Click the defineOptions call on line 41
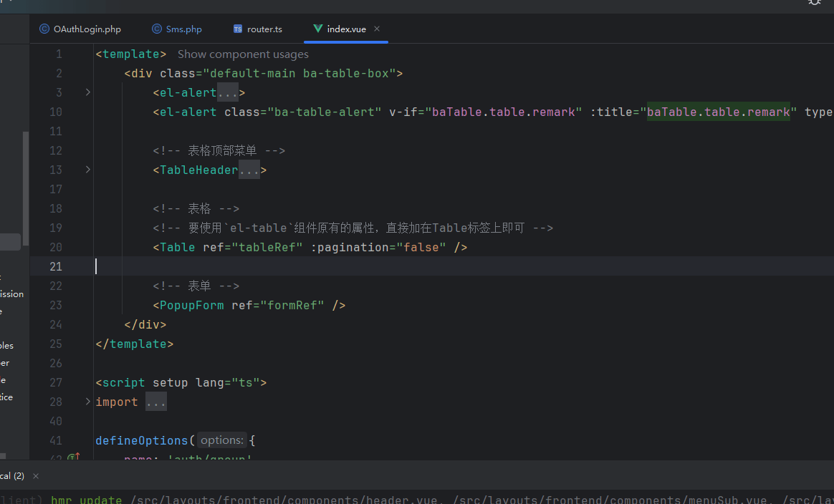This screenshot has height=504, width=834. tap(141, 440)
